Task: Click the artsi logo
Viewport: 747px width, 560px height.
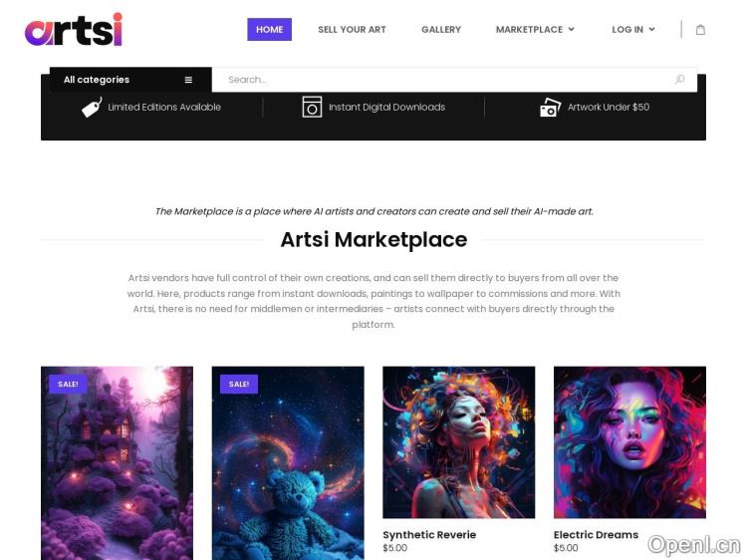Action: coord(74,30)
